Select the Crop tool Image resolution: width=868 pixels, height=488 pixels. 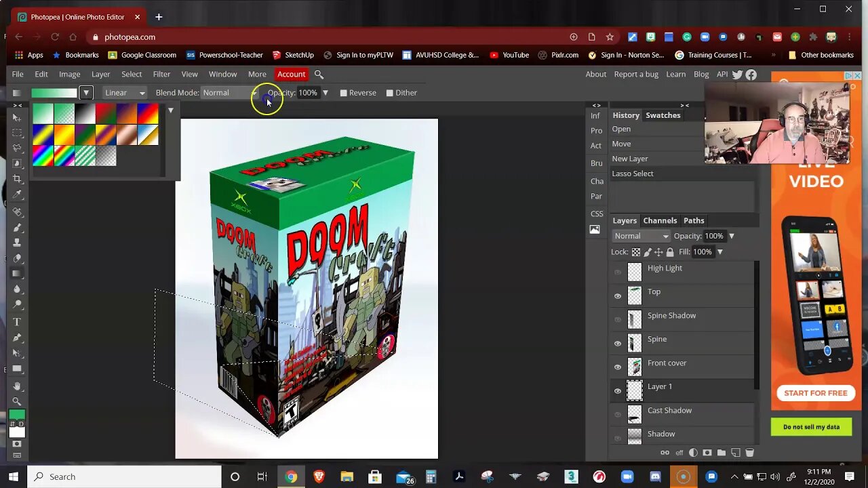pos(18,179)
